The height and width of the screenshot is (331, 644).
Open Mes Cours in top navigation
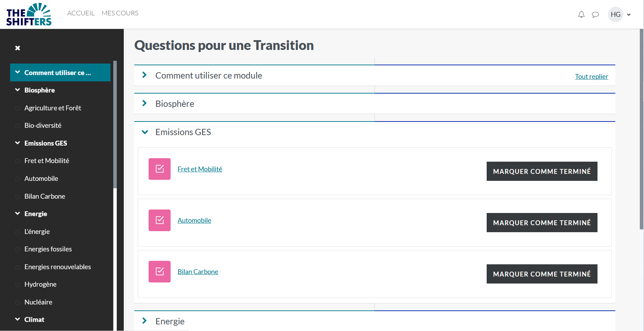point(120,13)
